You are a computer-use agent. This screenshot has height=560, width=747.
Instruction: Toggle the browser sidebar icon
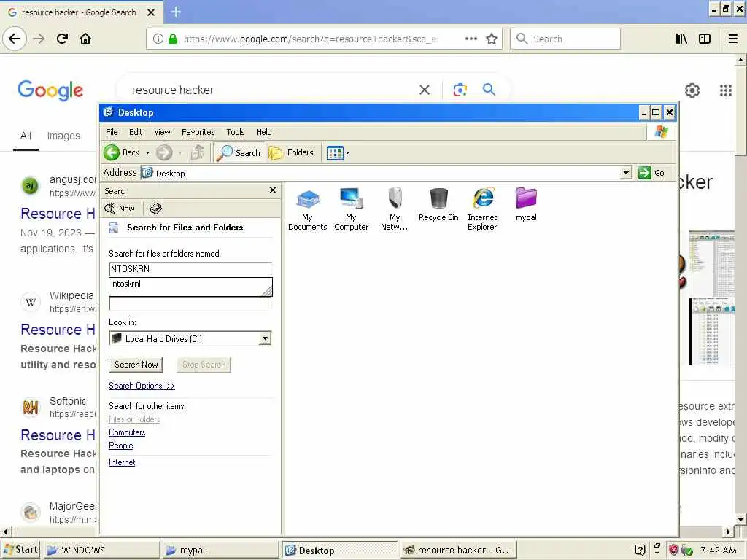pyautogui.click(x=705, y=39)
